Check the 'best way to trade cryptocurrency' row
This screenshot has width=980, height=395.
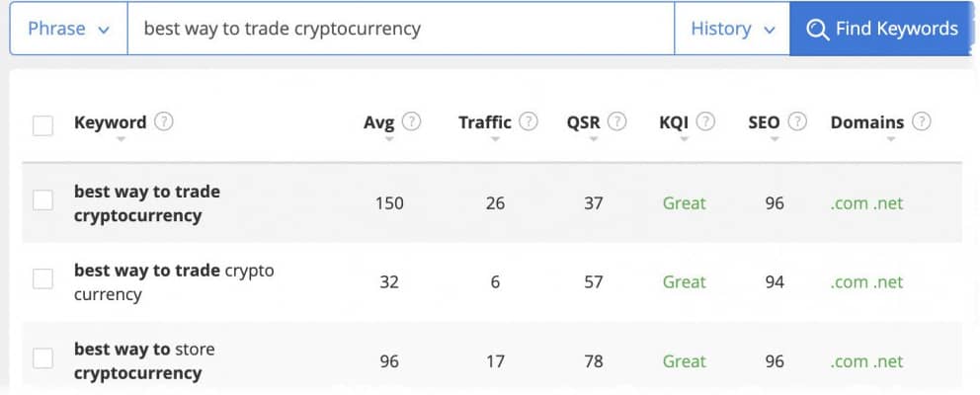pyautogui.click(x=42, y=200)
